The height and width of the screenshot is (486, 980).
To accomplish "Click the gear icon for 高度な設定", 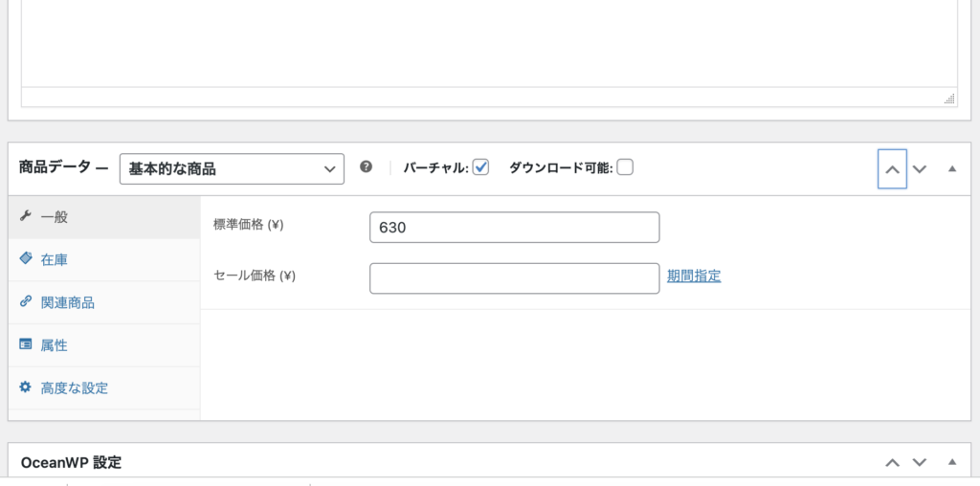I will pyautogui.click(x=26, y=387).
